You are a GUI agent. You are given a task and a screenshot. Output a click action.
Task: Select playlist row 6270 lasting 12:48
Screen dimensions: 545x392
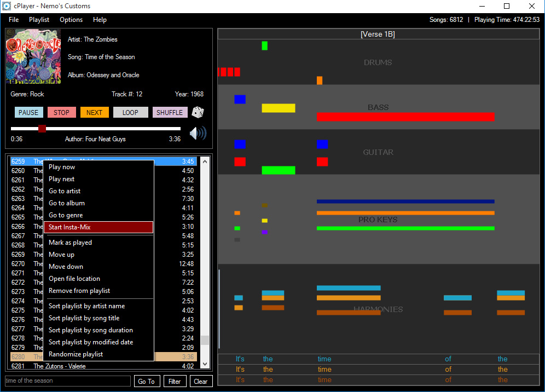[x=103, y=264]
